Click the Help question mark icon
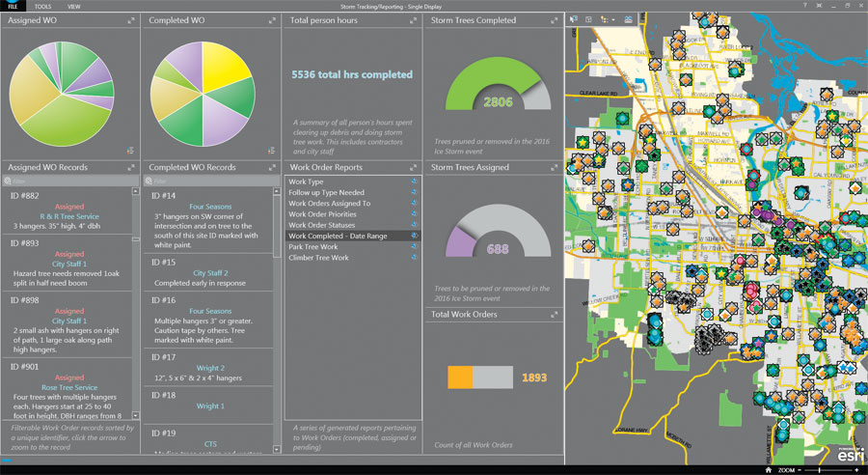 (x=806, y=6)
